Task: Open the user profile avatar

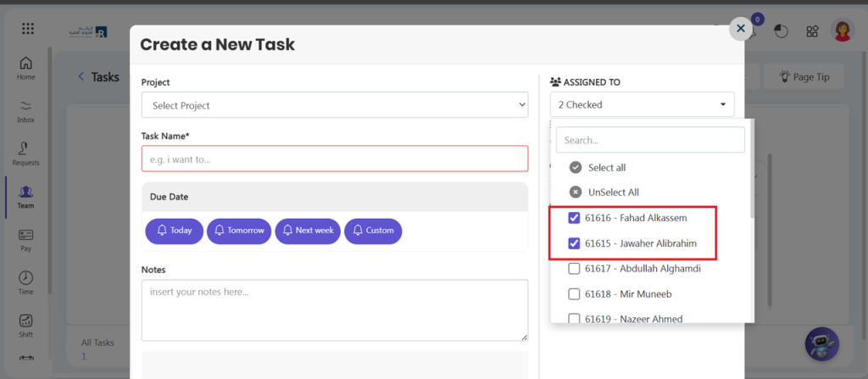Action: [x=843, y=31]
